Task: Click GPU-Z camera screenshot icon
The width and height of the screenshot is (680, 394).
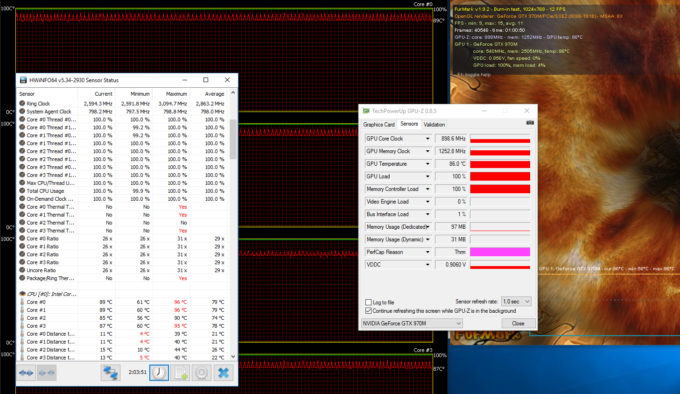Action: [530, 123]
